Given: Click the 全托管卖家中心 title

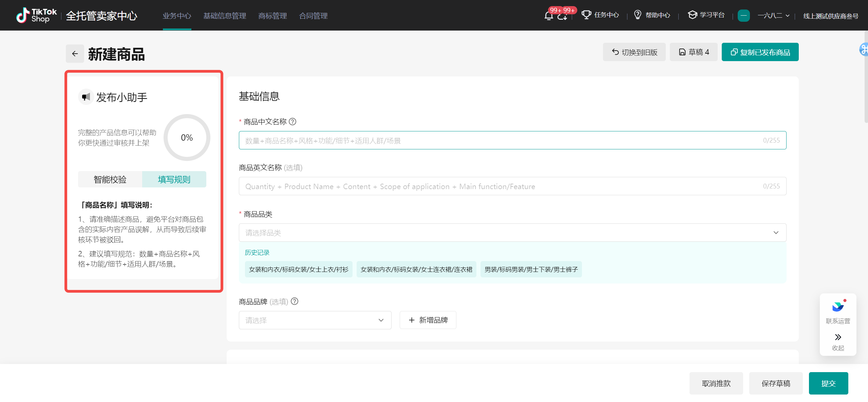Looking at the screenshot, I should click(101, 16).
